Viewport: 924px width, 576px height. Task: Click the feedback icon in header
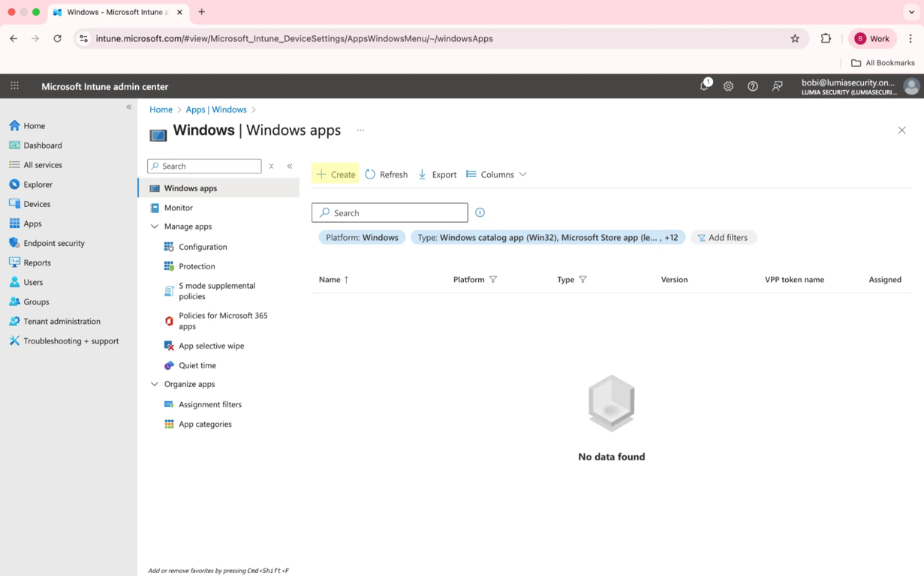(778, 86)
